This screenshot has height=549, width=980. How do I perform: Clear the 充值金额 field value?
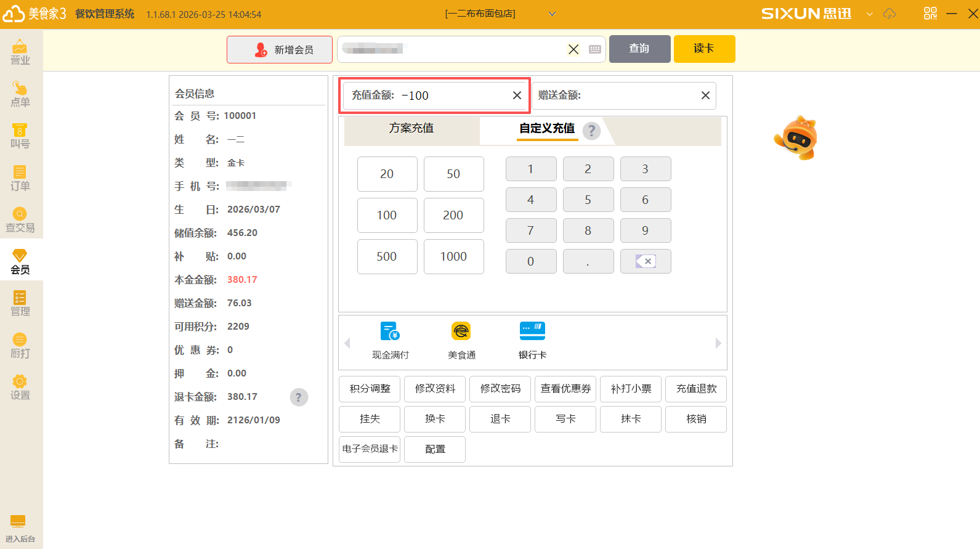pyautogui.click(x=517, y=96)
